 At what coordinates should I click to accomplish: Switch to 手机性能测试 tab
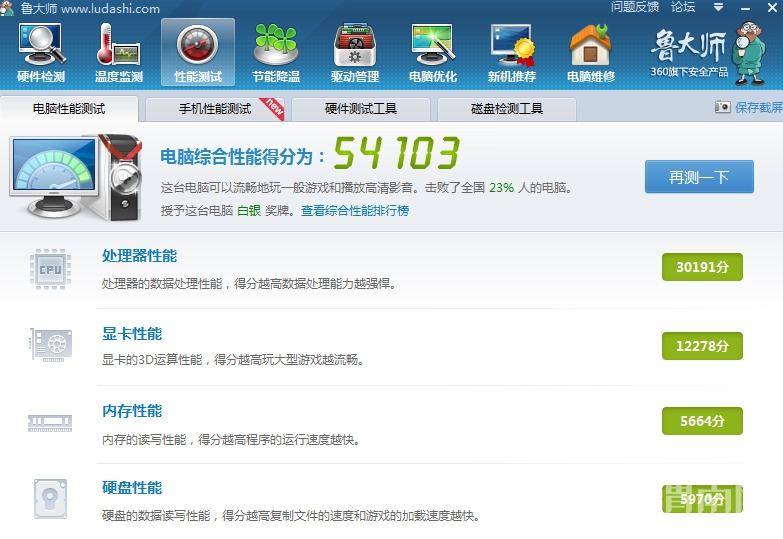(215, 109)
